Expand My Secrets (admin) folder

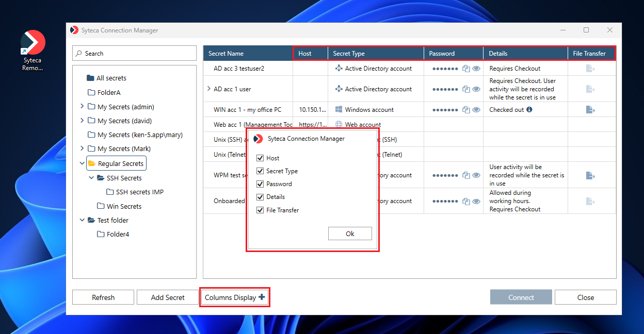(x=82, y=107)
